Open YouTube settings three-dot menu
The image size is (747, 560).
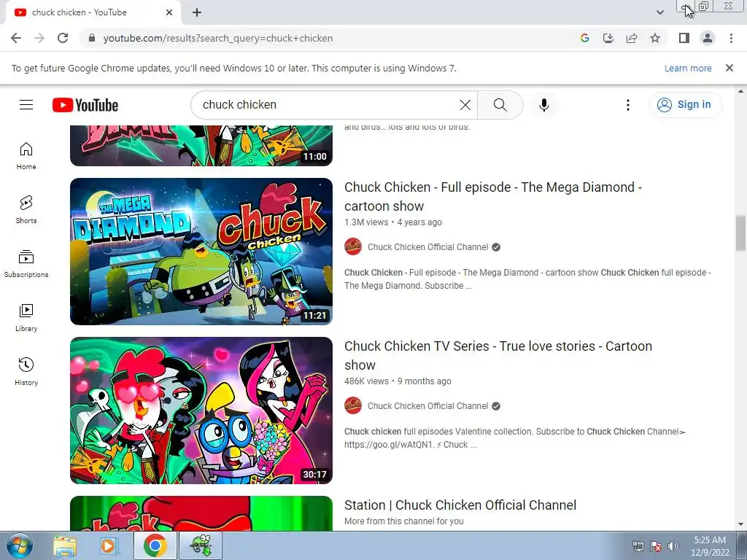tap(628, 105)
